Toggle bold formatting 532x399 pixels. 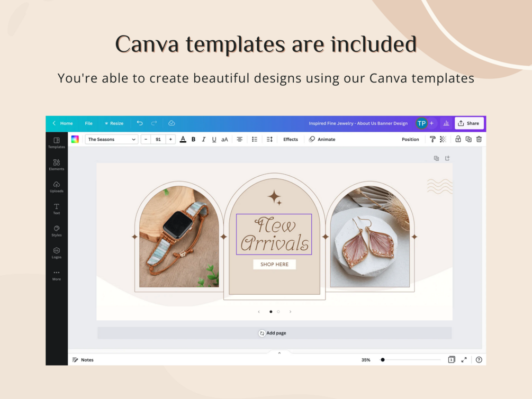click(193, 139)
